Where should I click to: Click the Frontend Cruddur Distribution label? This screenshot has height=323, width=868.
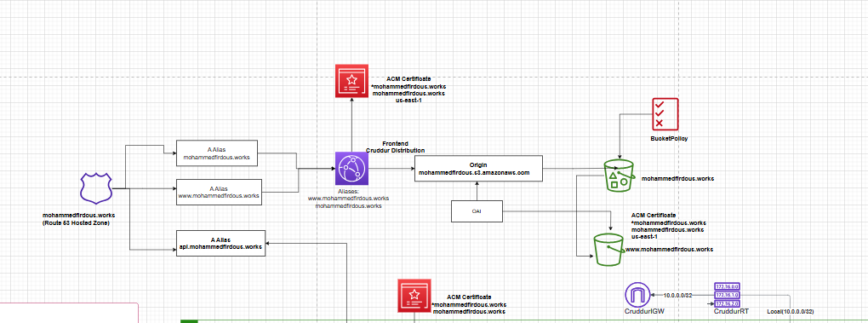(395, 147)
